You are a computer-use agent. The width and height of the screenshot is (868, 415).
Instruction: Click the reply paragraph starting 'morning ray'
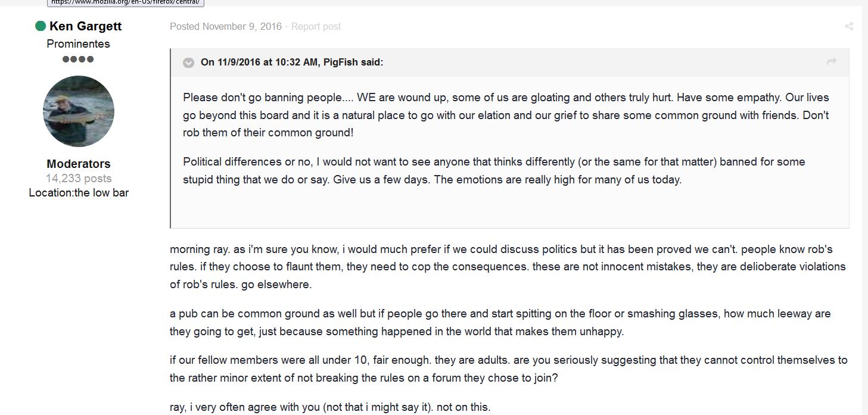pyautogui.click(x=508, y=267)
